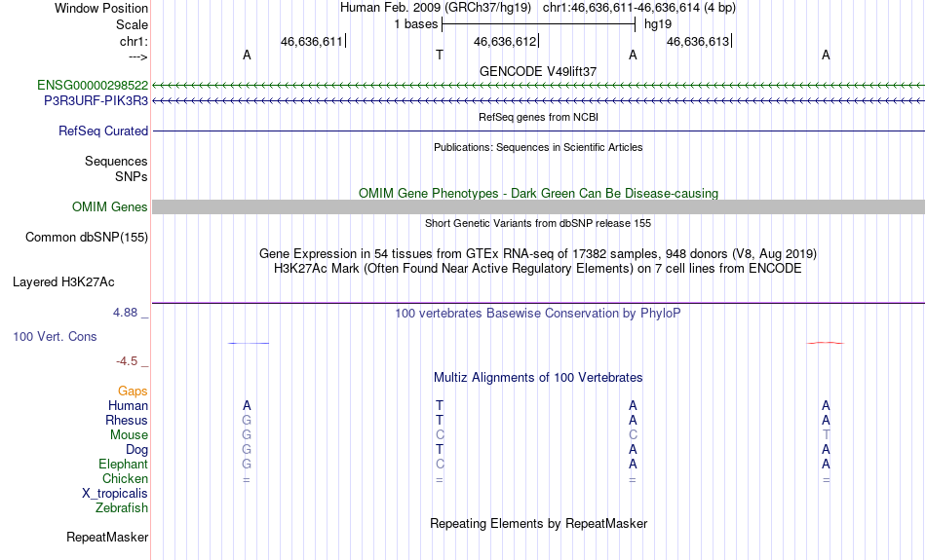Screen dimensions: 926x560
Task: Click the red PhyloP conservation bar
Action: [x=826, y=342]
